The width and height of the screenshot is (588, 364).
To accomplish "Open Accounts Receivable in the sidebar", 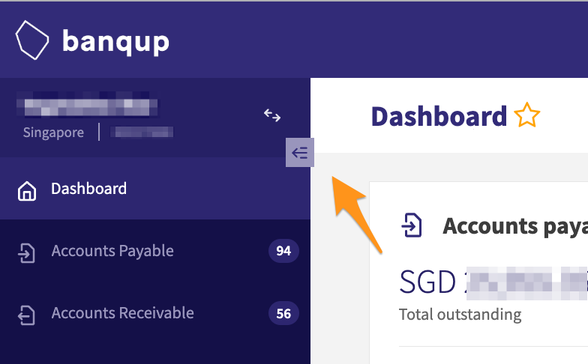I will [155, 313].
